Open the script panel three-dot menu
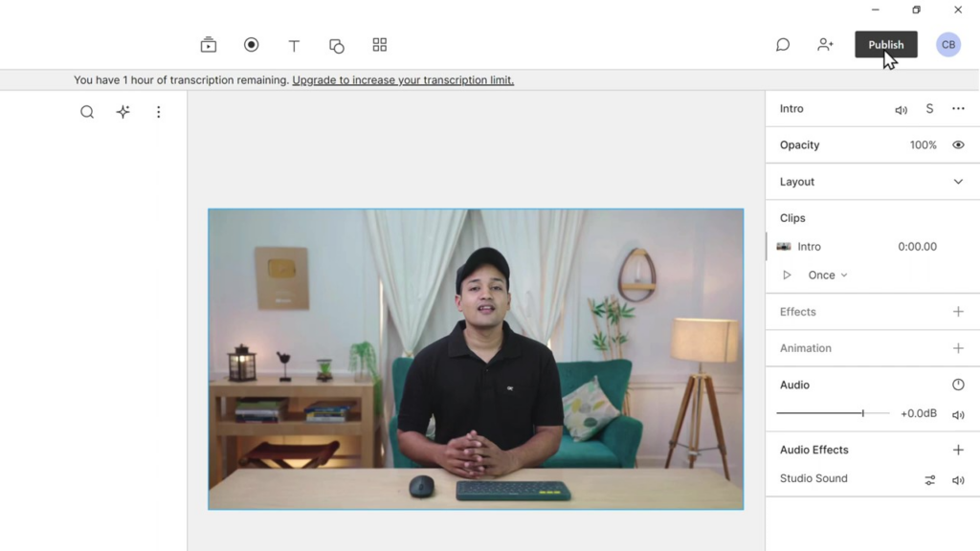This screenshot has height=551, width=980. (158, 112)
